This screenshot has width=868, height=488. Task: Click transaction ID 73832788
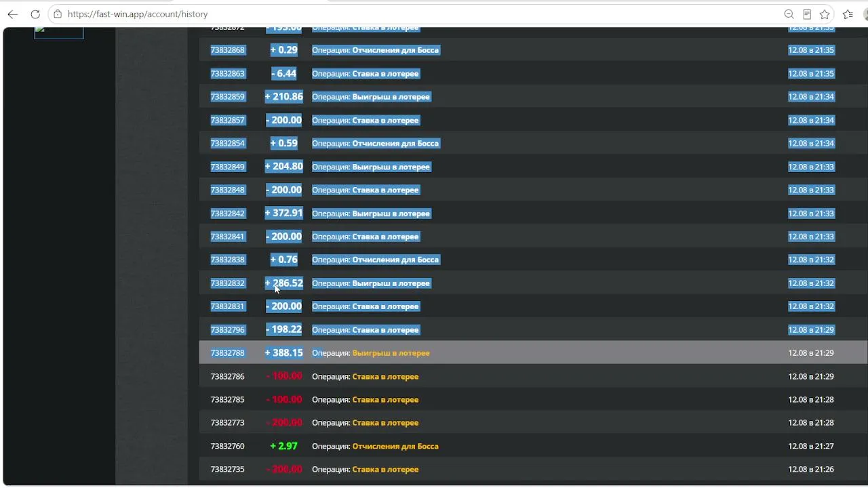point(228,353)
